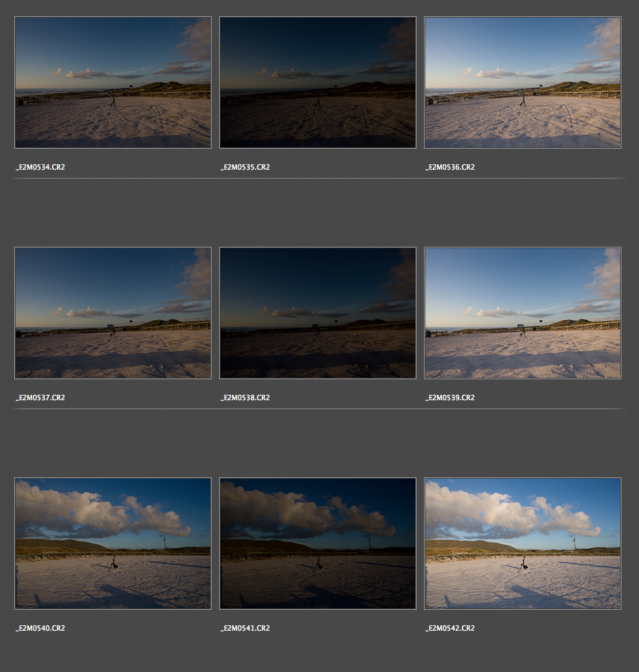Select the bright _E2M0542.CR2 cloud thumbnail
Image resolution: width=639 pixels, height=672 pixels.
[x=522, y=544]
